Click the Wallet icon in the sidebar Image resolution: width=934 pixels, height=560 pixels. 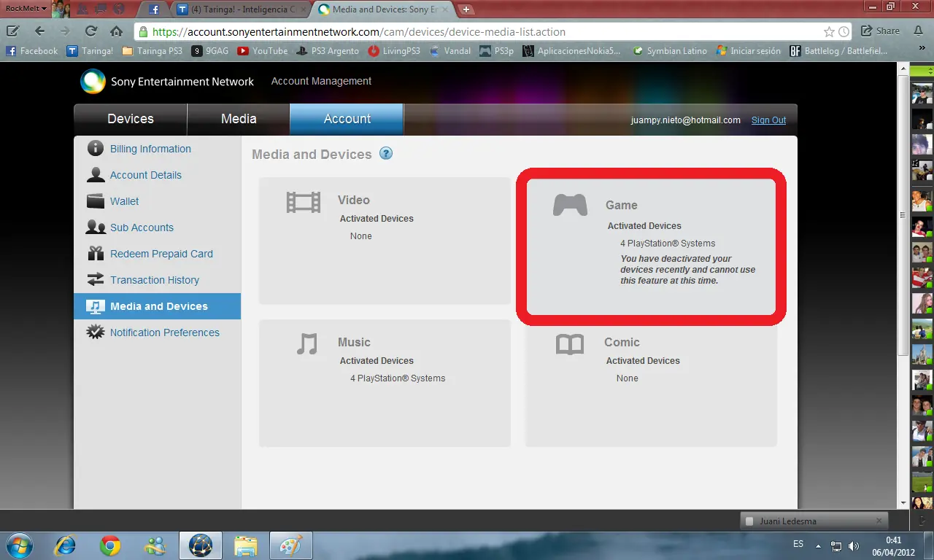pos(96,201)
